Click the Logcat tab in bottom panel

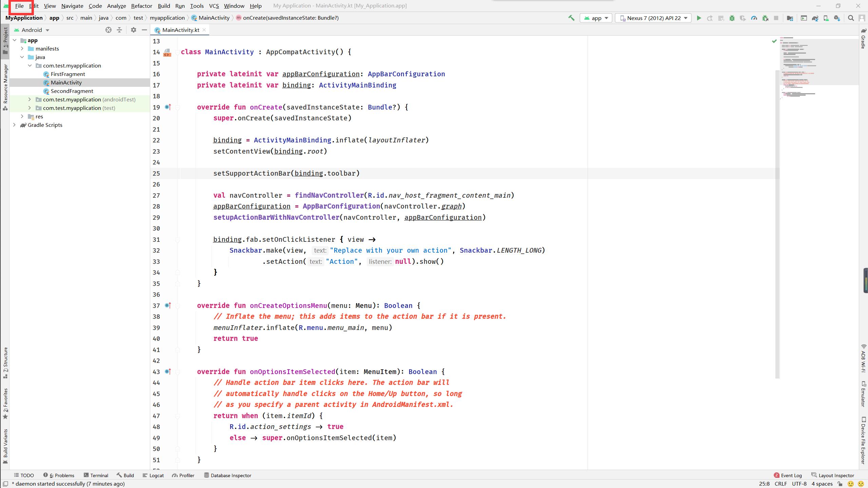point(156,475)
